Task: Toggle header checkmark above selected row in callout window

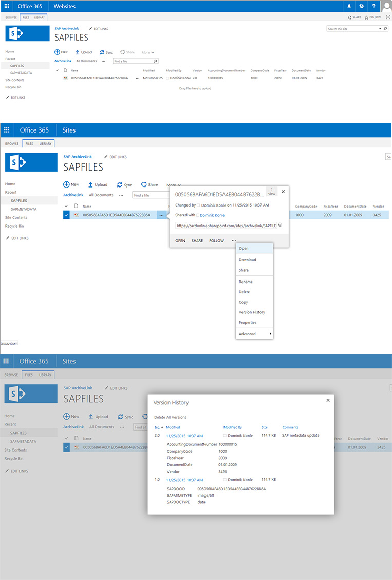Action: (x=67, y=206)
